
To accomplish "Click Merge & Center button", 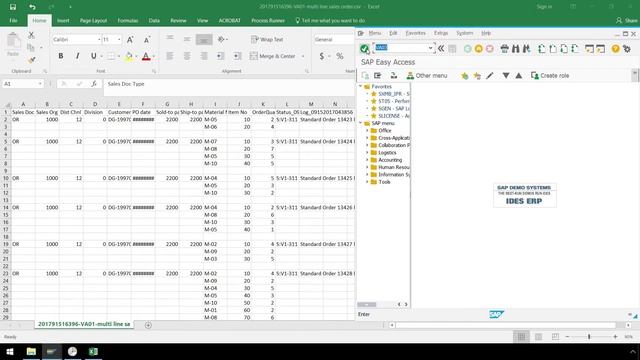I will click(x=273, y=56).
